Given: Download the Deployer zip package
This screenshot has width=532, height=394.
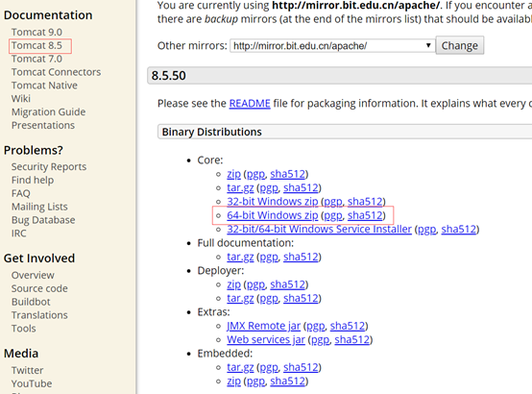Looking at the screenshot, I should (x=233, y=284).
